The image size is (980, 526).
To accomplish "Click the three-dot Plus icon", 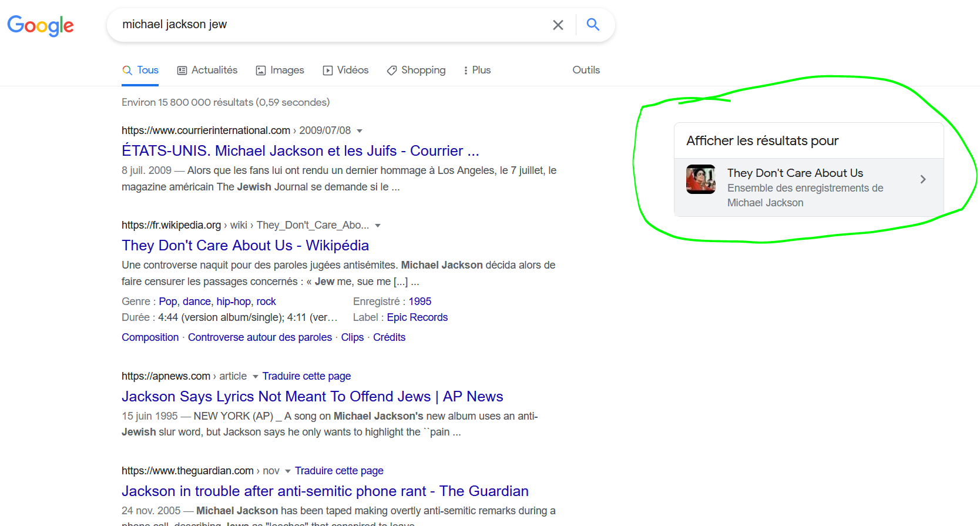I will tap(466, 71).
